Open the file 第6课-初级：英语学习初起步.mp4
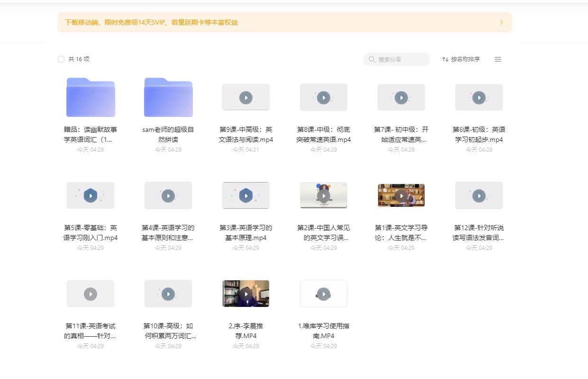 click(x=479, y=97)
